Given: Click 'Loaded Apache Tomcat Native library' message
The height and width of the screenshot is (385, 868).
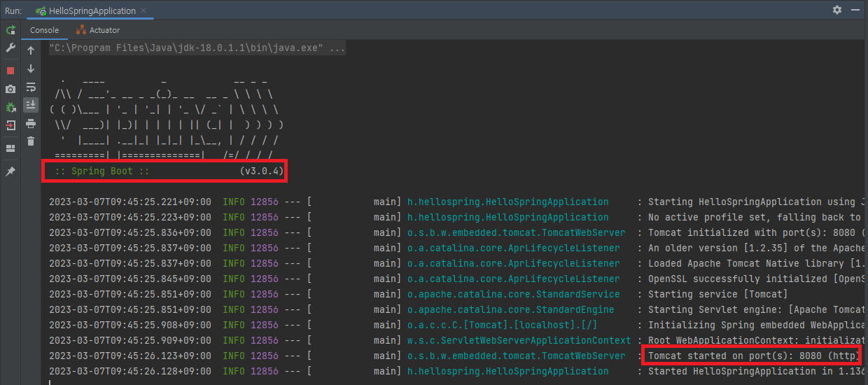Looking at the screenshot, I should [755, 263].
